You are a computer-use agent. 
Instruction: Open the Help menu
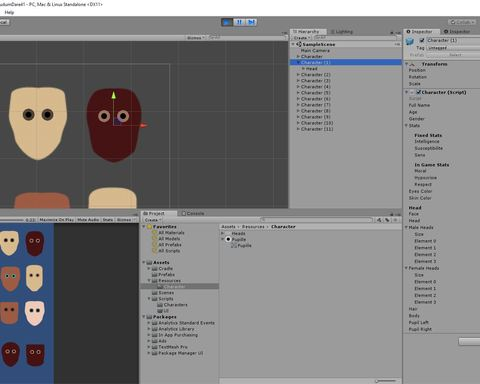pyautogui.click(x=9, y=12)
